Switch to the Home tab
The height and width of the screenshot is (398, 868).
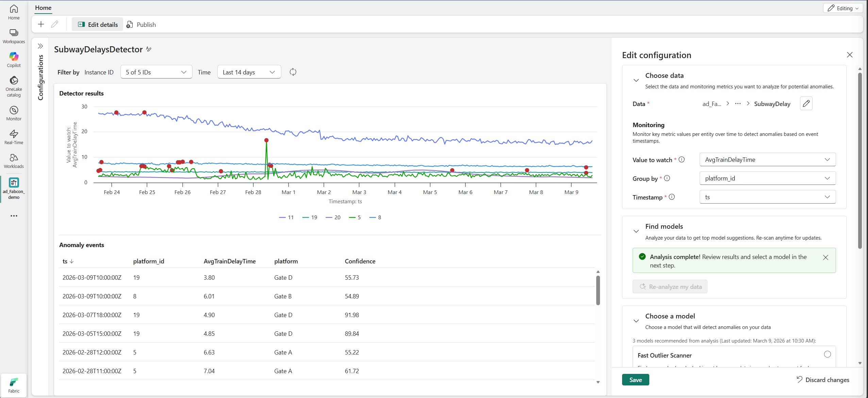43,7
